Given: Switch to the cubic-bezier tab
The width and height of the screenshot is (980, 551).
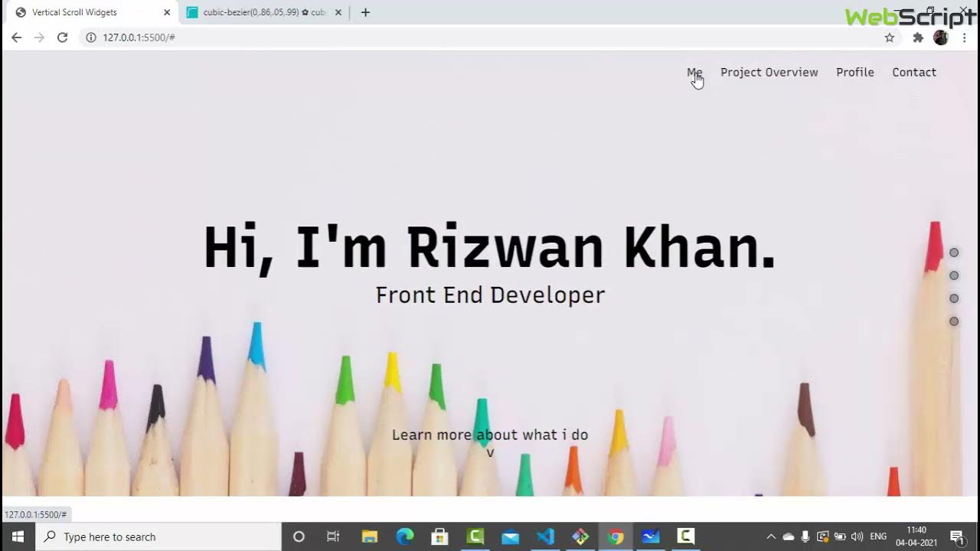Looking at the screenshot, I should 265,12.
